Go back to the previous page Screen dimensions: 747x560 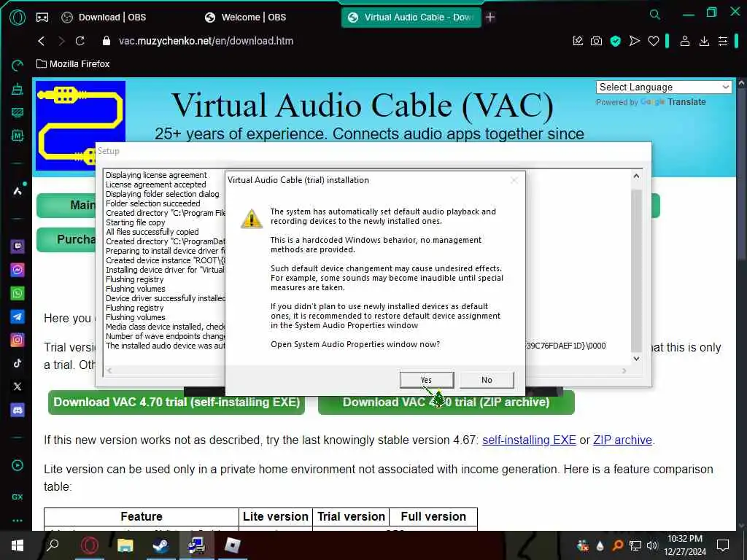42,41
